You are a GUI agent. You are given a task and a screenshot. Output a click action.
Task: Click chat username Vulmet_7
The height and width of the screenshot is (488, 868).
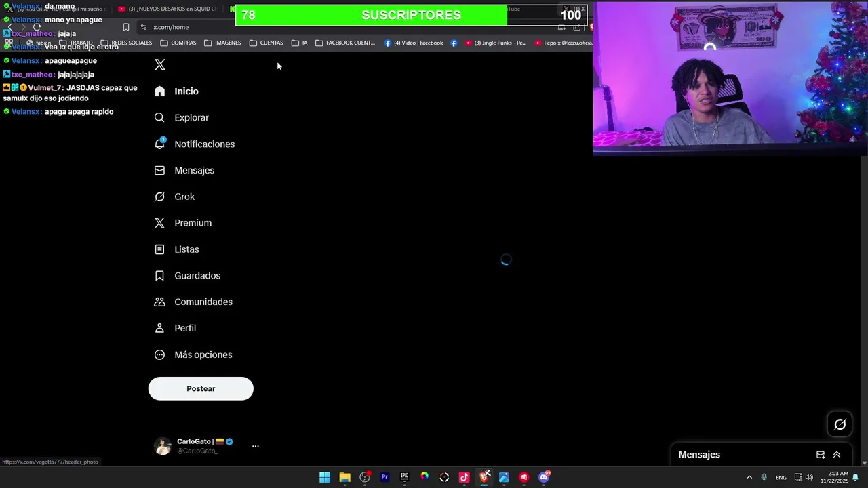coord(45,88)
